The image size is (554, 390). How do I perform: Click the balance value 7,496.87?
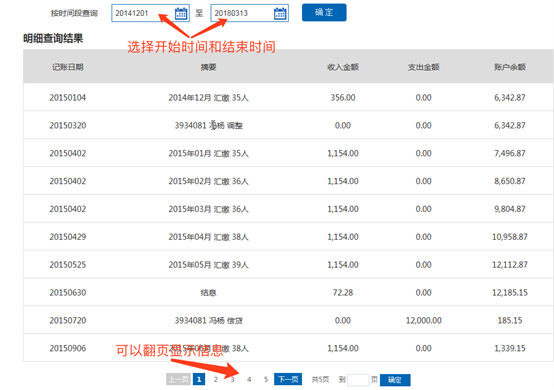pos(510,153)
